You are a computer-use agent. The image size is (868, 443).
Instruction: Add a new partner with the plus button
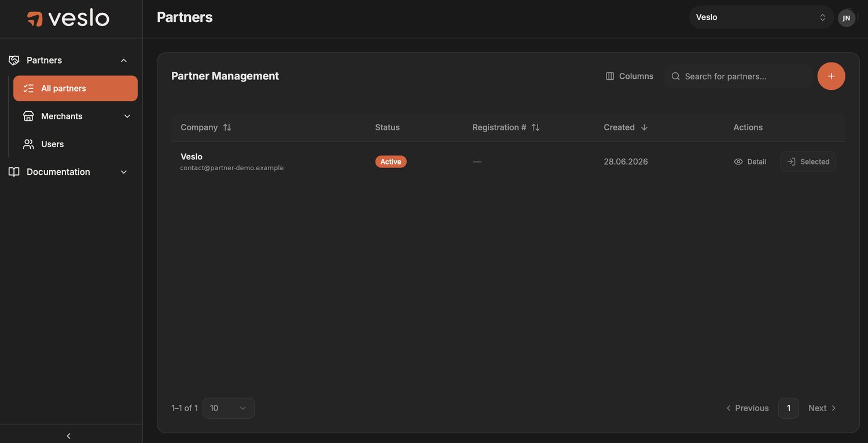pos(831,76)
